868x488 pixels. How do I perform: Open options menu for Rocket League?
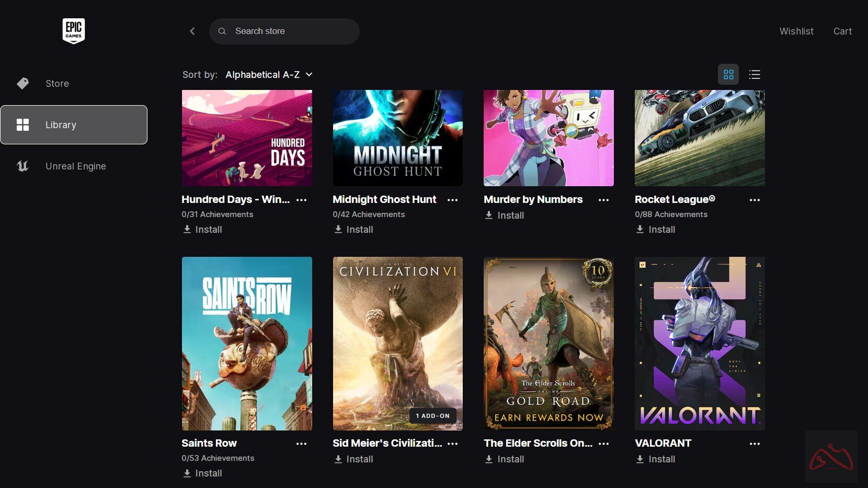click(x=754, y=200)
